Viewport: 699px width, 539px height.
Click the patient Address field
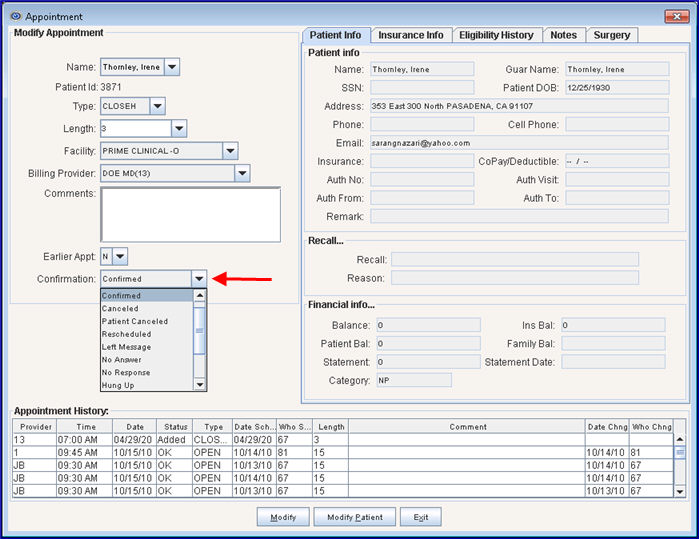tap(519, 106)
